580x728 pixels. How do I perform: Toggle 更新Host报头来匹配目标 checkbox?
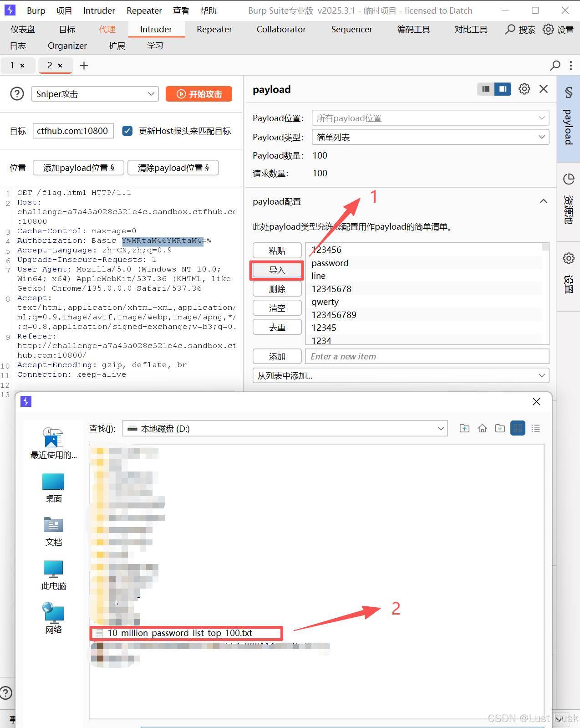(127, 131)
